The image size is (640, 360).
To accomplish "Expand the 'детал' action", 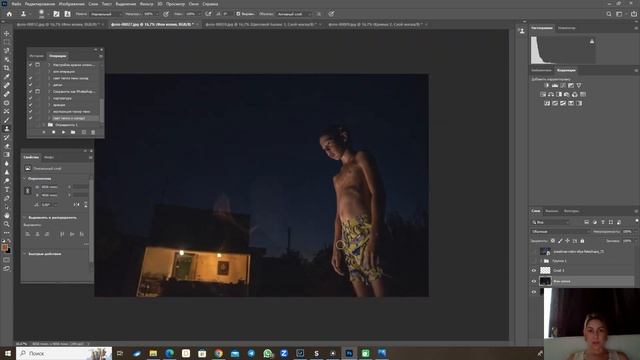I will point(49,85).
